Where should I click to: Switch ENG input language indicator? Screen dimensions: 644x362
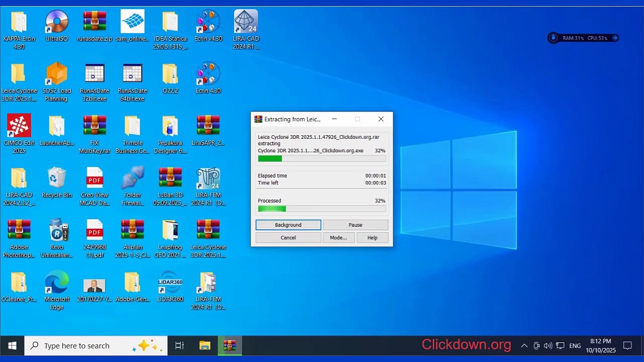575,346
